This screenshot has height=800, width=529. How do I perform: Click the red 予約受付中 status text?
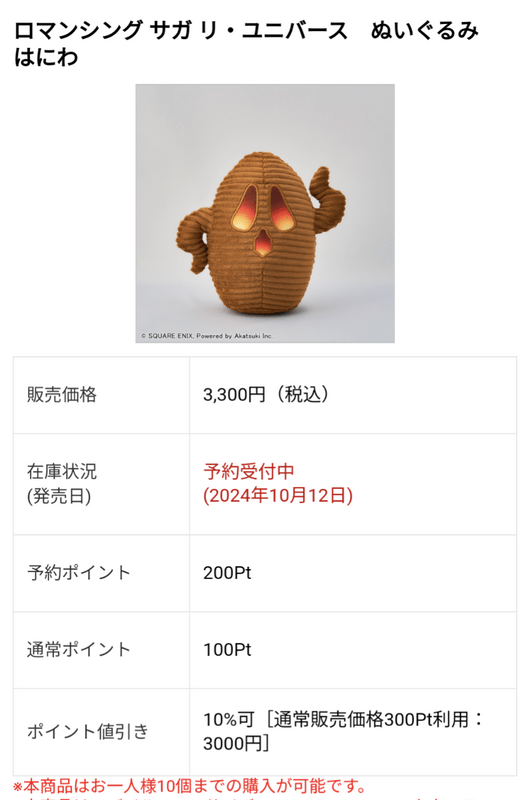[249, 471]
